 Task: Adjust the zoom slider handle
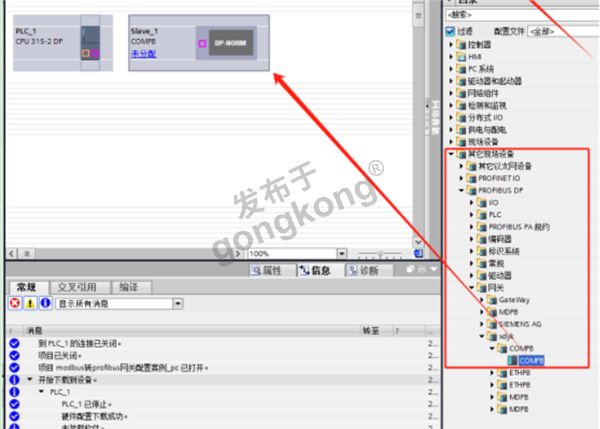[x=380, y=254]
